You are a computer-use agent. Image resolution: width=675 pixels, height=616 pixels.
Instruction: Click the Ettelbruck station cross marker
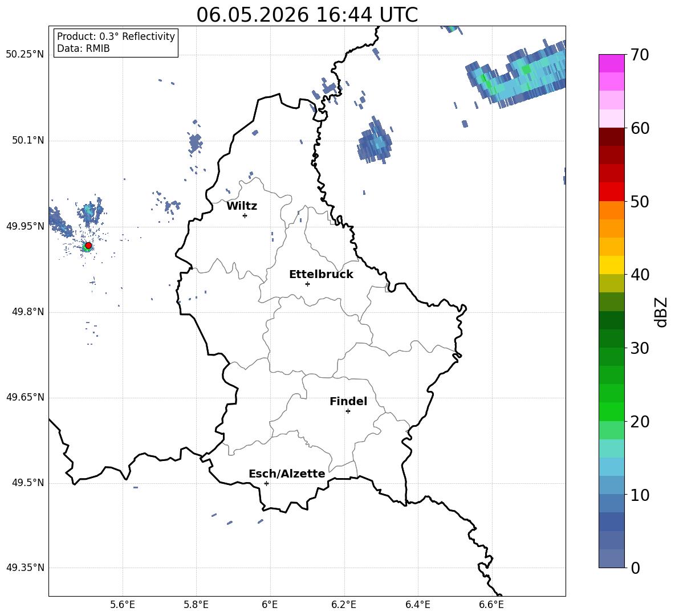(307, 284)
